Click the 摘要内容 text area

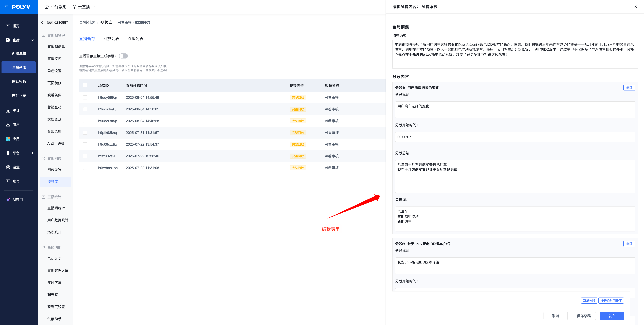tap(515, 54)
